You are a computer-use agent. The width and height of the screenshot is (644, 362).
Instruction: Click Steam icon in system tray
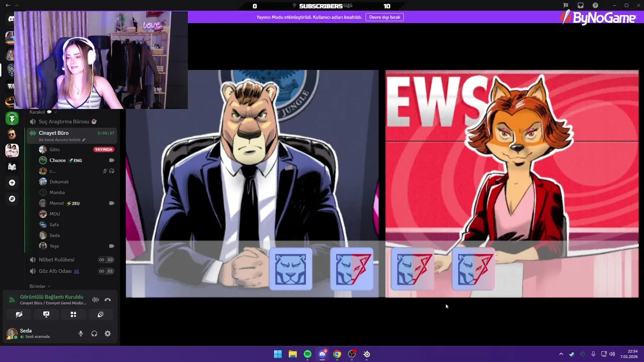572,354
